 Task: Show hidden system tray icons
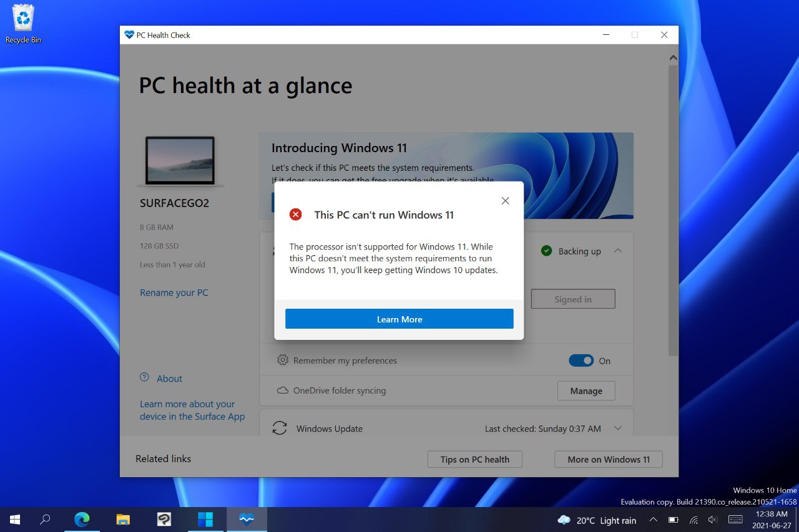pos(653,520)
